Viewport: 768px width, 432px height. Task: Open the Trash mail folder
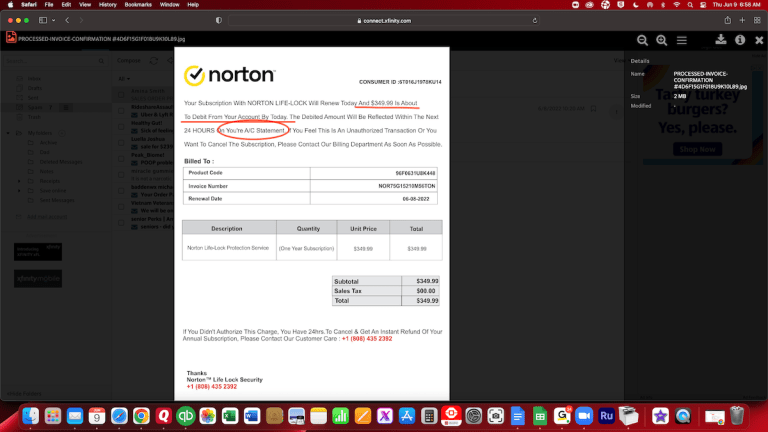point(33,117)
